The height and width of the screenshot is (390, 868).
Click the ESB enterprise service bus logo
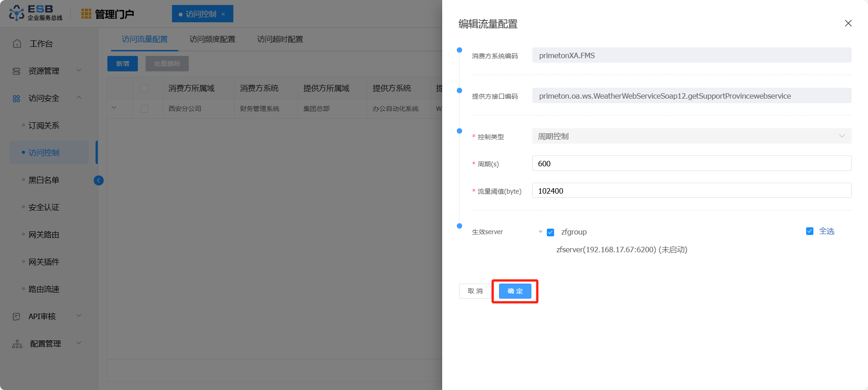tap(35, 13)
